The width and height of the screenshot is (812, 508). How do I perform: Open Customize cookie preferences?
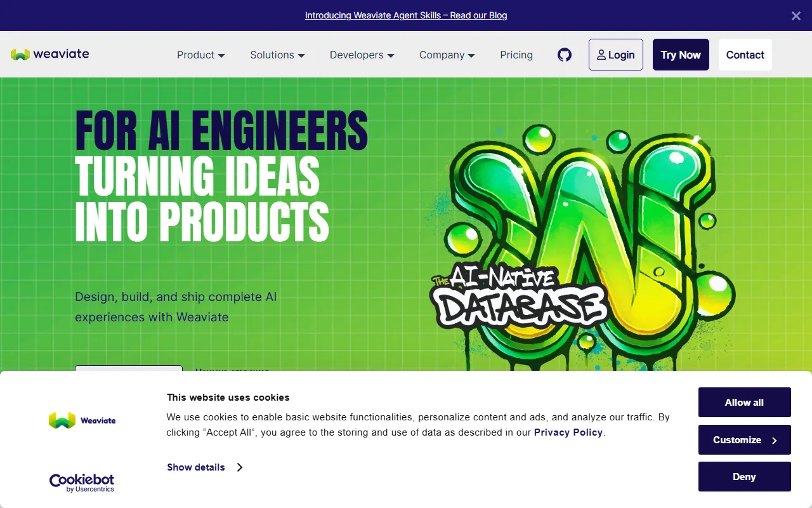click(744, 440)
